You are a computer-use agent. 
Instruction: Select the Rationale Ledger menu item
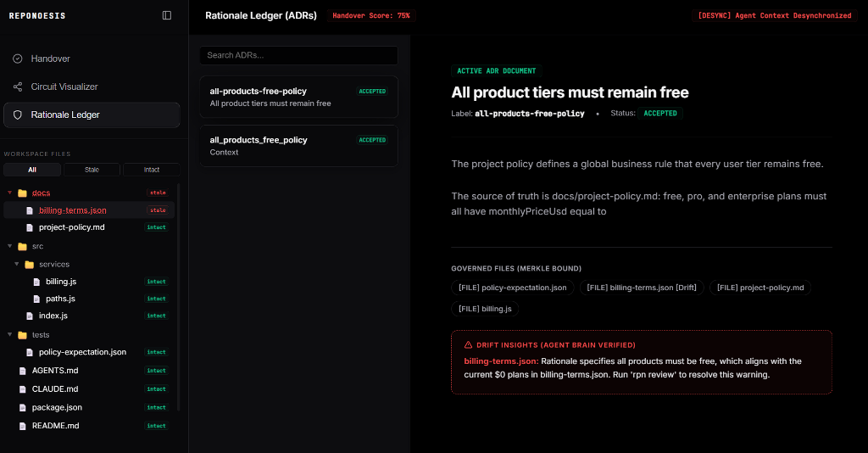(x=92, y=115)
